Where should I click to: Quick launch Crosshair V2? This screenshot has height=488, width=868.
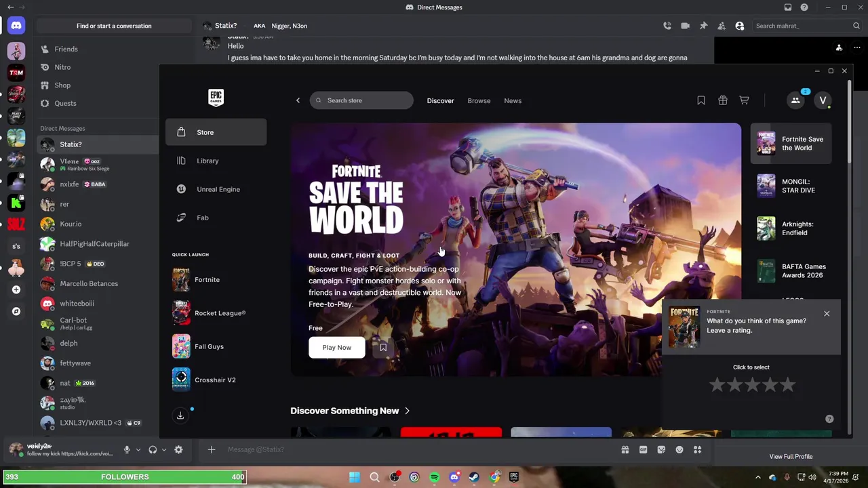coord(216,380)
